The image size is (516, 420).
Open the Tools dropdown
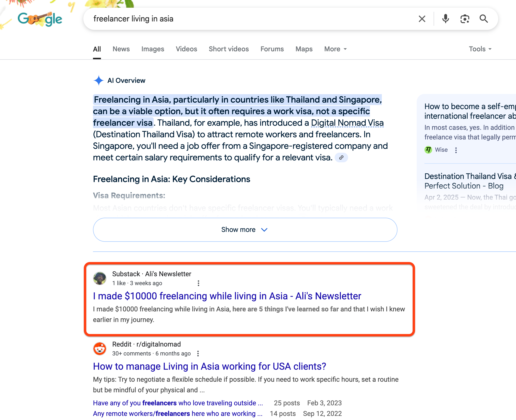[480, 49]
